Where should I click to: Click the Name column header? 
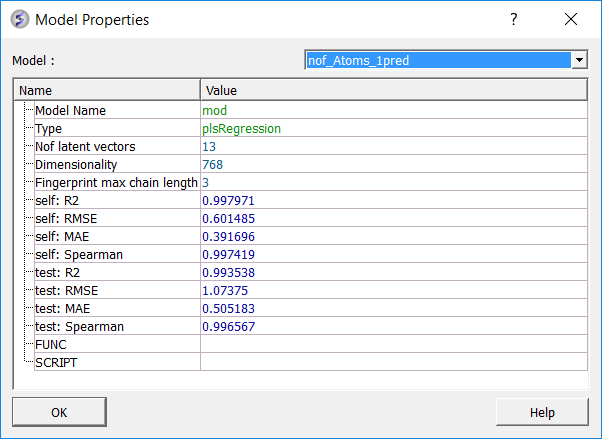[107, 90]
